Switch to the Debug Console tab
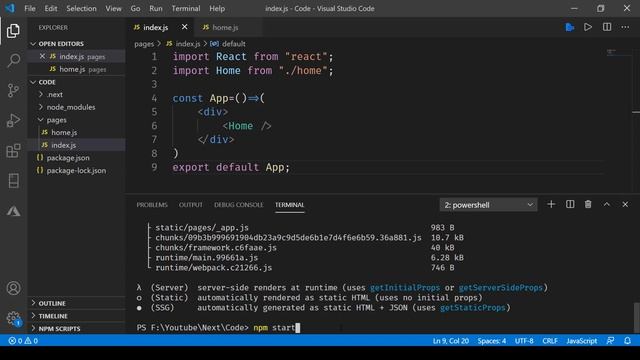The width and height of the screenshot is (640, 360). point(239,205)
